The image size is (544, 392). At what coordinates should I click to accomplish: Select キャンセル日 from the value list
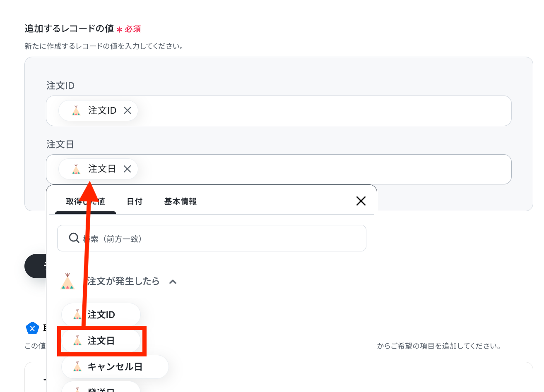(115, 367)
